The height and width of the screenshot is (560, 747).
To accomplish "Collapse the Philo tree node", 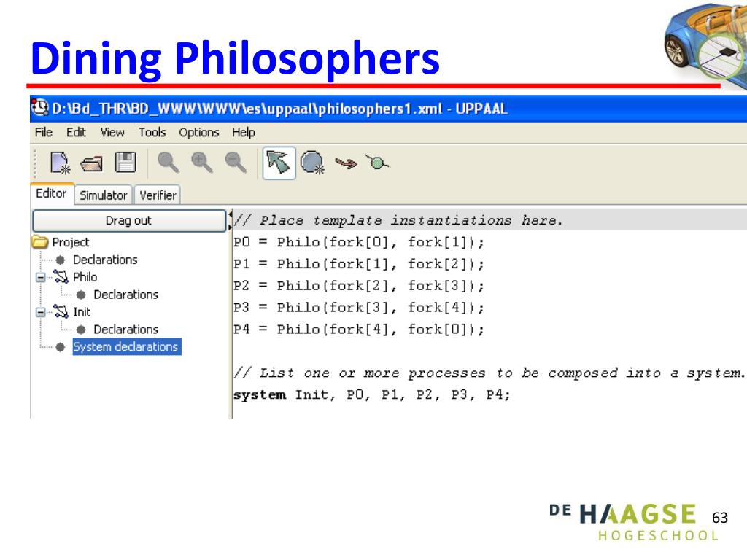I will click(x=41, y=277).
